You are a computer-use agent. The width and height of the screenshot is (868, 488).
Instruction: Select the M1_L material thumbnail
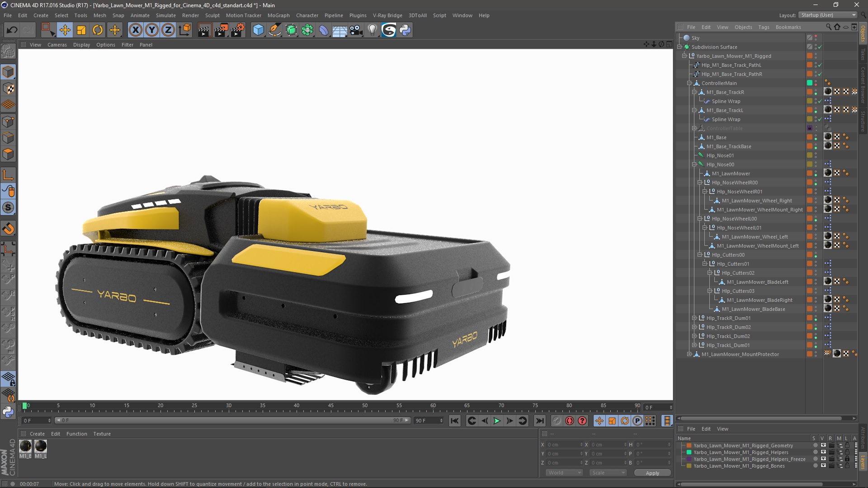41,446
